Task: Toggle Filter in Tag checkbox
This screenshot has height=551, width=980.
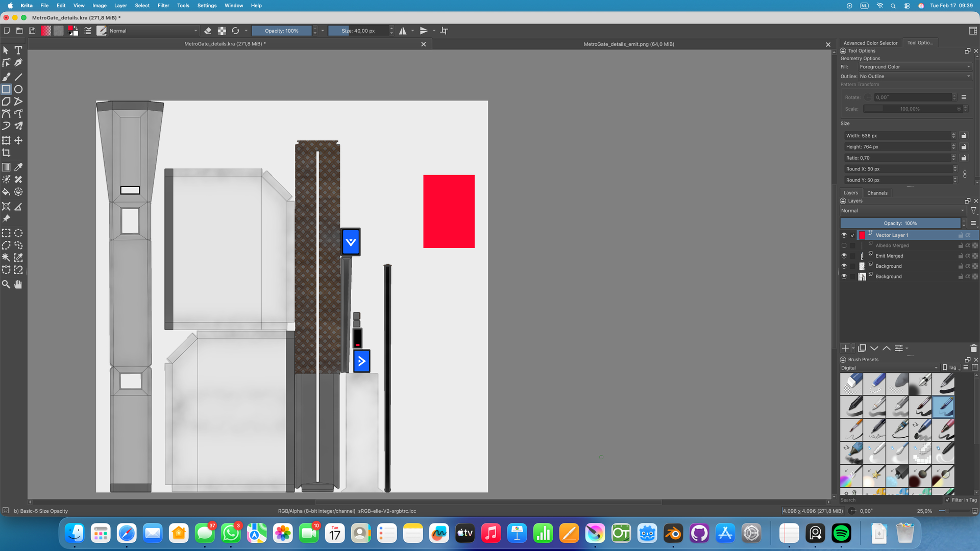Action: (x=948, y=500)
